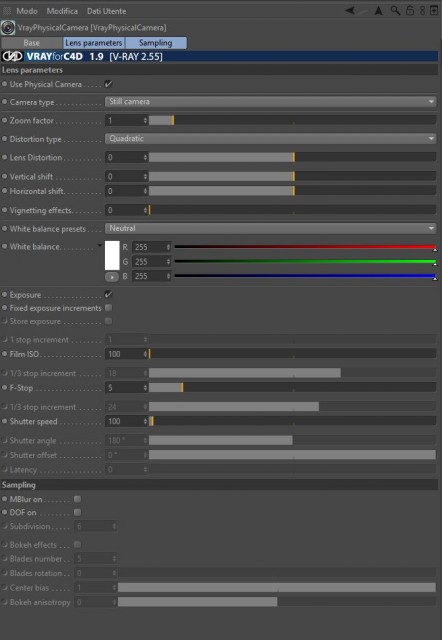Click the options icon in the top bar between Lock and New Attribute Manager
The width and height of the screenshot is (442, 640).
tap(422, 11)
